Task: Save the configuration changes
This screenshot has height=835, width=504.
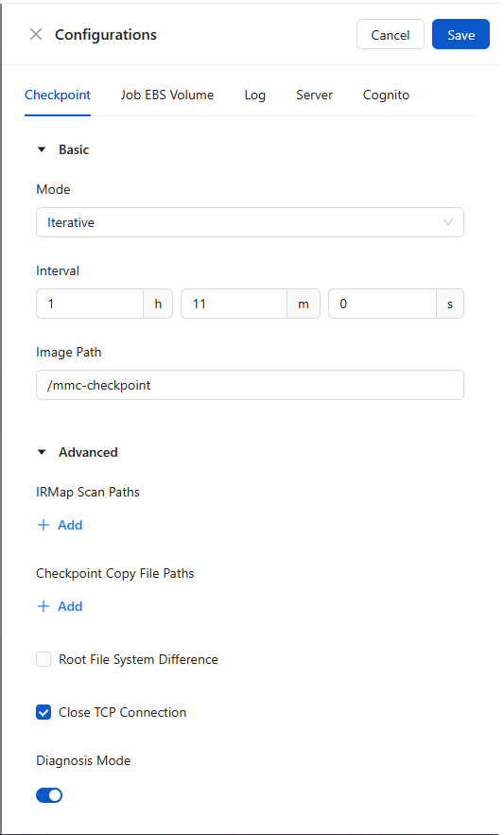Action: click(461, 35)
